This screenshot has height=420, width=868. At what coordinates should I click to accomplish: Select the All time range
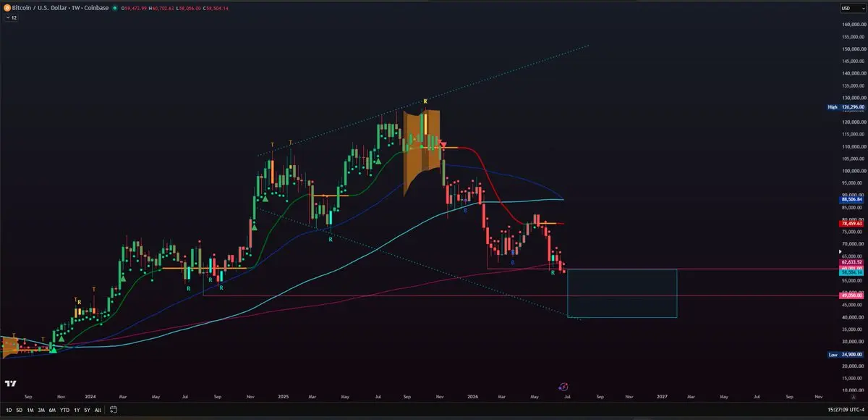click(x=98, y=409)
